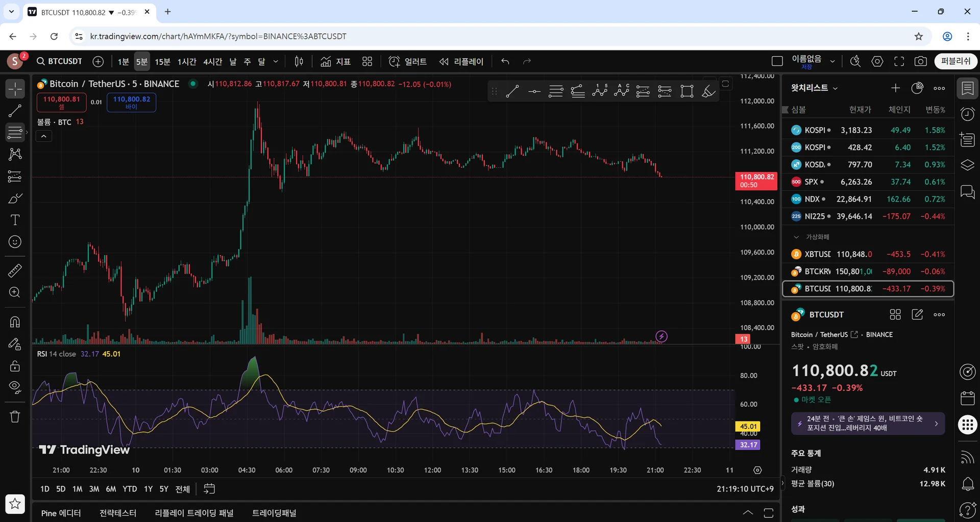Toggle maximize bottom panel
Screen dimensions: 980x522
pos(768,512)
